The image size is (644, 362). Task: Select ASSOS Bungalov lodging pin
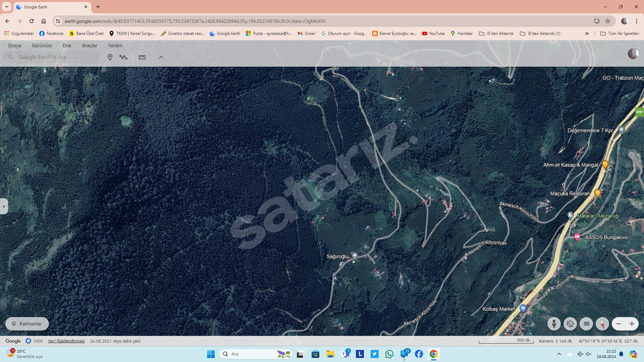click(577, 237)
